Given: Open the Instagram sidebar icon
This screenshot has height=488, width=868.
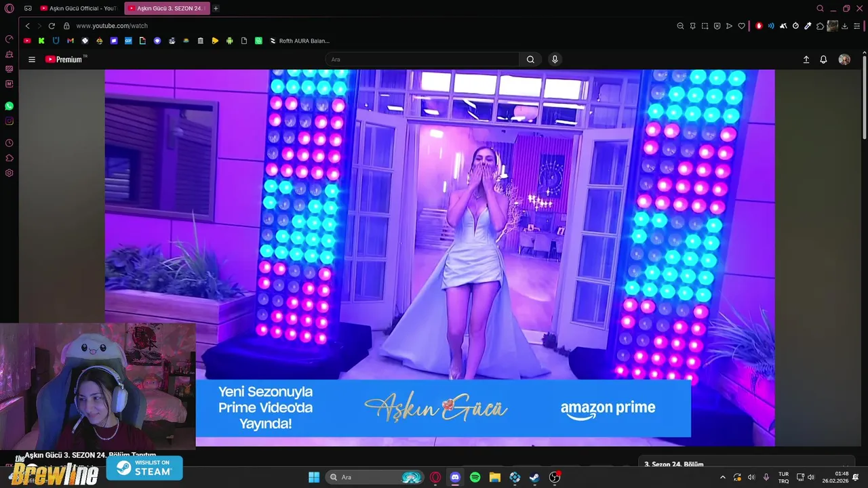Looking at the screenshot, I should coord(9,121).
